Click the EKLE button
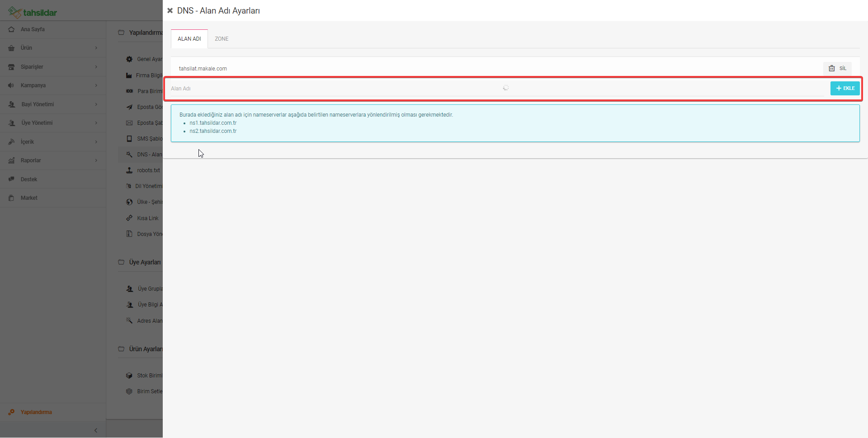 tap(845, 88)
